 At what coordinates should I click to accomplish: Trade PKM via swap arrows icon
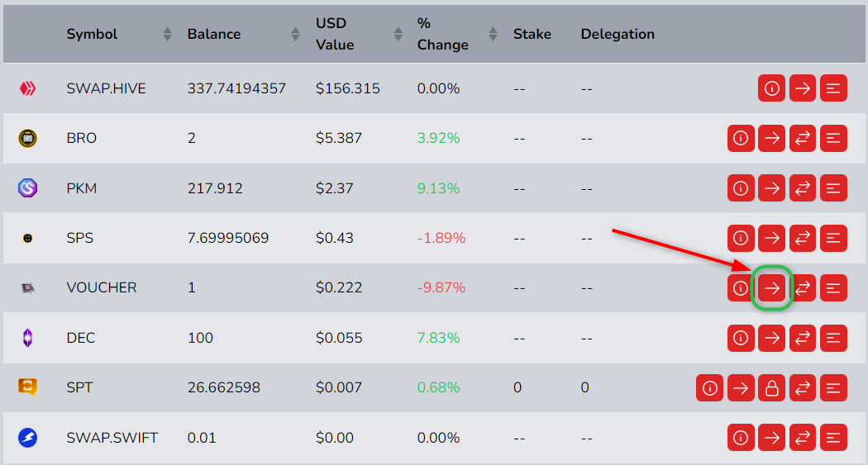pos(803,188)
